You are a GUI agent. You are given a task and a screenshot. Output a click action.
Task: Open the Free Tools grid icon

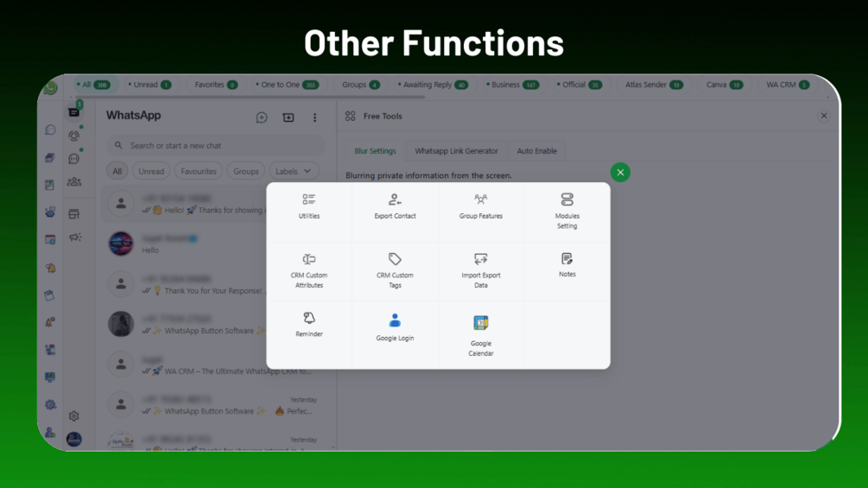pos(350,117)
